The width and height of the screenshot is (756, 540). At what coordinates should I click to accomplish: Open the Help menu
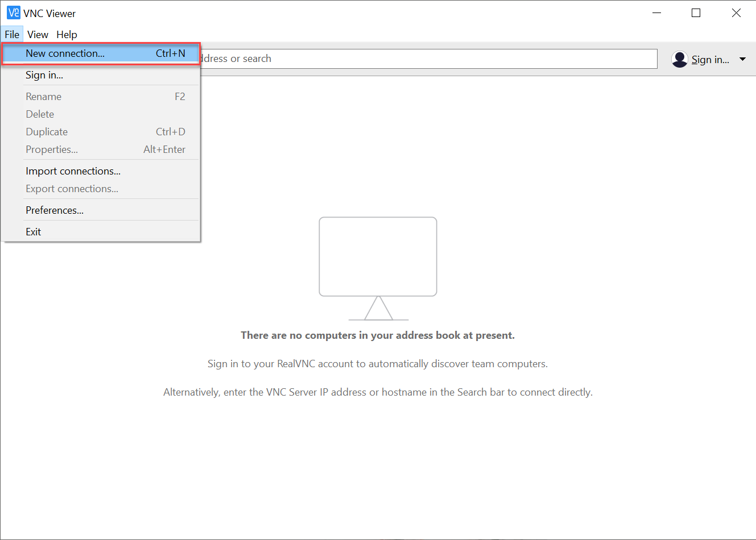[67, 35]
